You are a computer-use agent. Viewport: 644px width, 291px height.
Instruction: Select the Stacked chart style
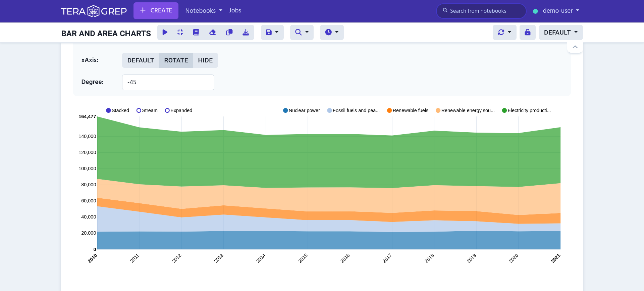118,110
